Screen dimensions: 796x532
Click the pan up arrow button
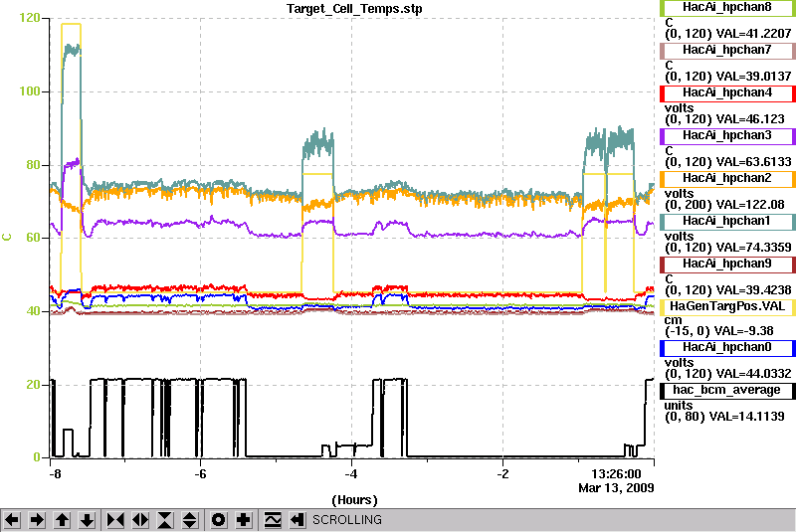click(x=62, y=520)
